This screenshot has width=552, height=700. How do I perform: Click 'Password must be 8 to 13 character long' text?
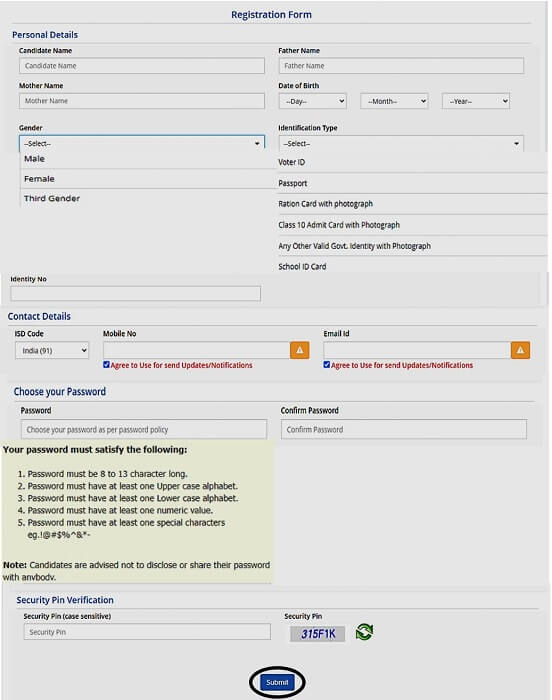(x=108, y=474)
